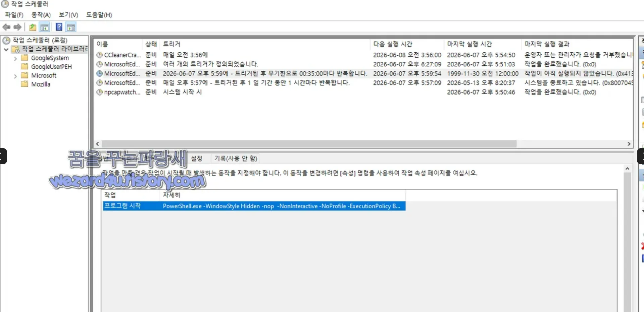The height and width of the screenshot is (312, 644).
Task: Sort by the 상태 column header
Action: pyautogui.click(x=151, y=44)
